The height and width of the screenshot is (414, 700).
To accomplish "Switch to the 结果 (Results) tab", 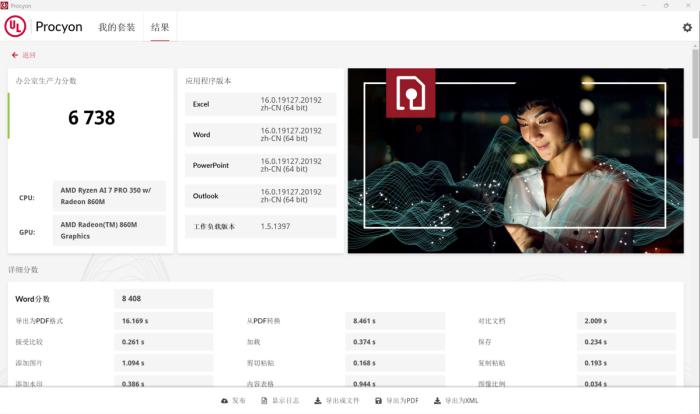I will tap(160, 27).
